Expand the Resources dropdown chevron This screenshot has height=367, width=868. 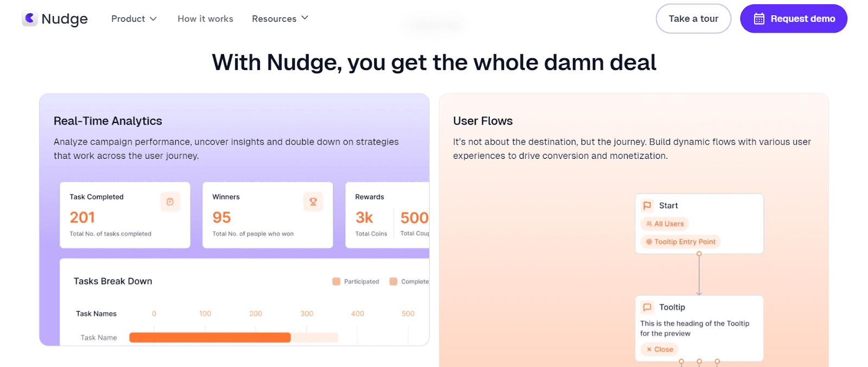(305, 18)
